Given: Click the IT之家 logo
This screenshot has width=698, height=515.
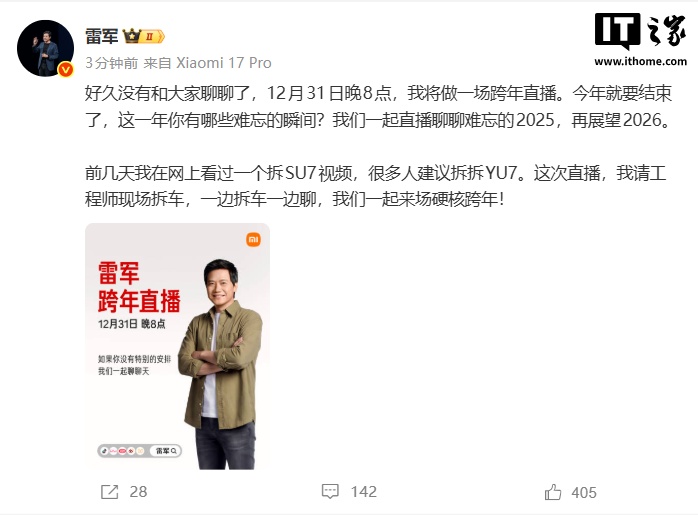Looking at the screenshot, I should [x=640, y=30].
